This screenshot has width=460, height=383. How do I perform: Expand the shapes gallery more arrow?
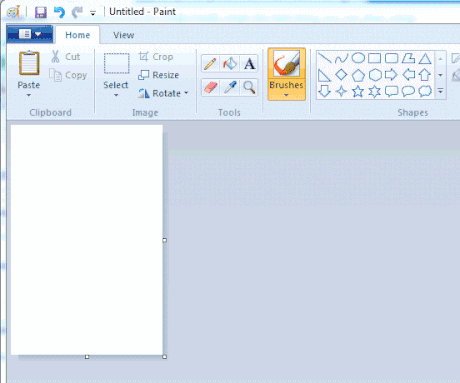click(x=440, y=91)
